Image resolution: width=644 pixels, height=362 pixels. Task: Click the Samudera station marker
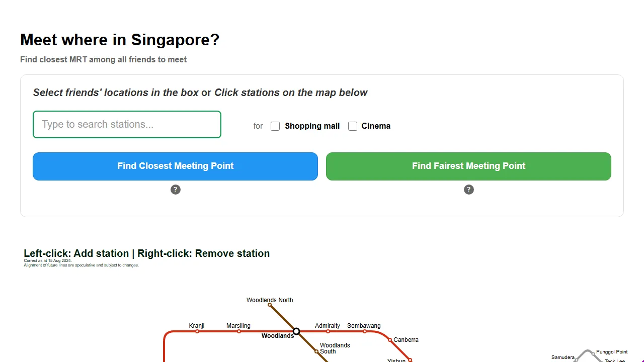577,360
